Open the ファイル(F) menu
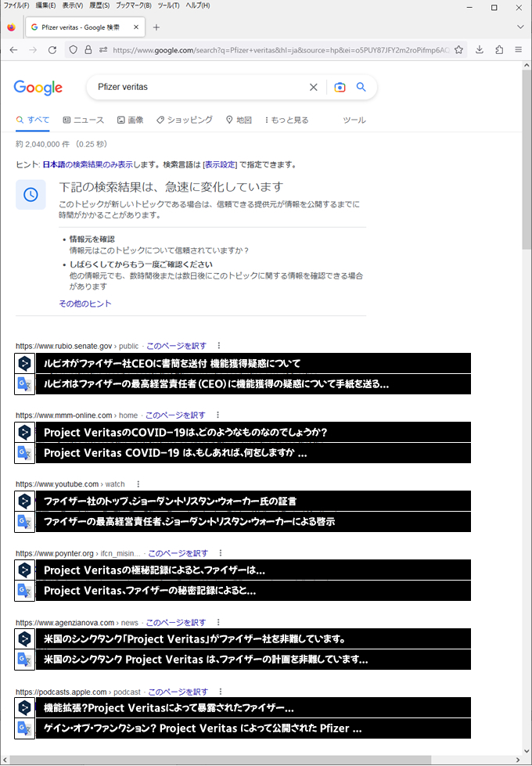Viewport: 532px width, 766px height. tap(16, 5)
